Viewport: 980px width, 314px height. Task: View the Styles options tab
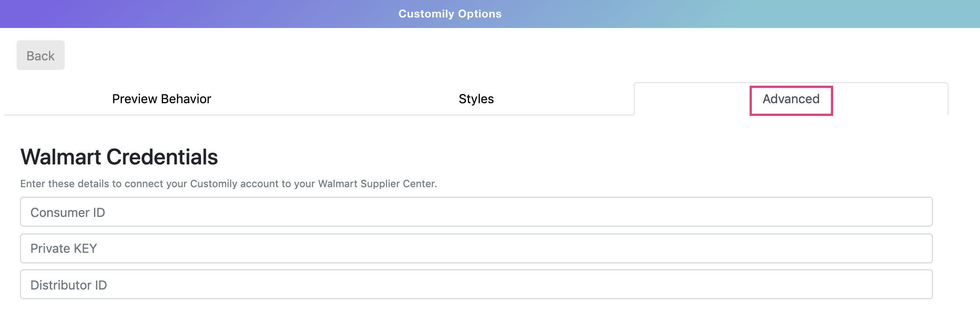(476, 99)
